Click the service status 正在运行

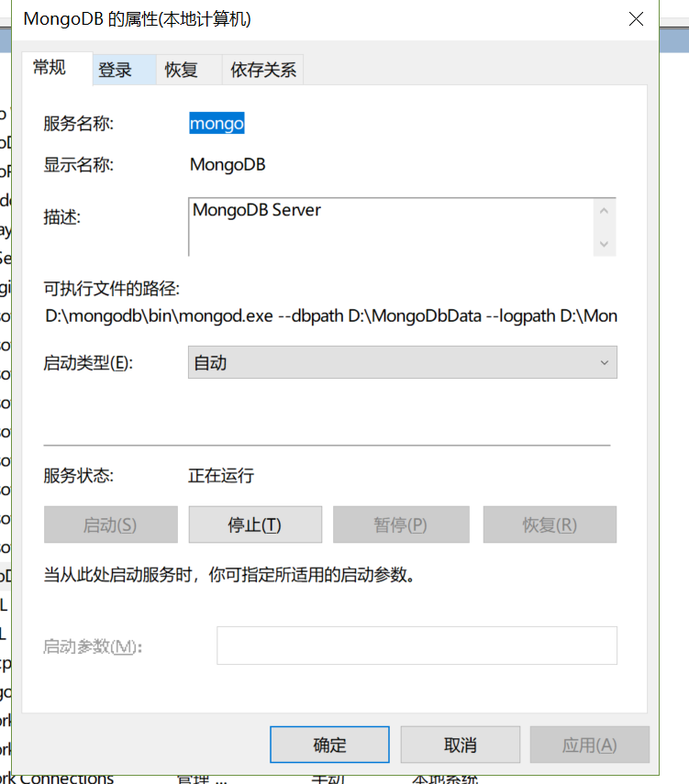pos(221,476)
